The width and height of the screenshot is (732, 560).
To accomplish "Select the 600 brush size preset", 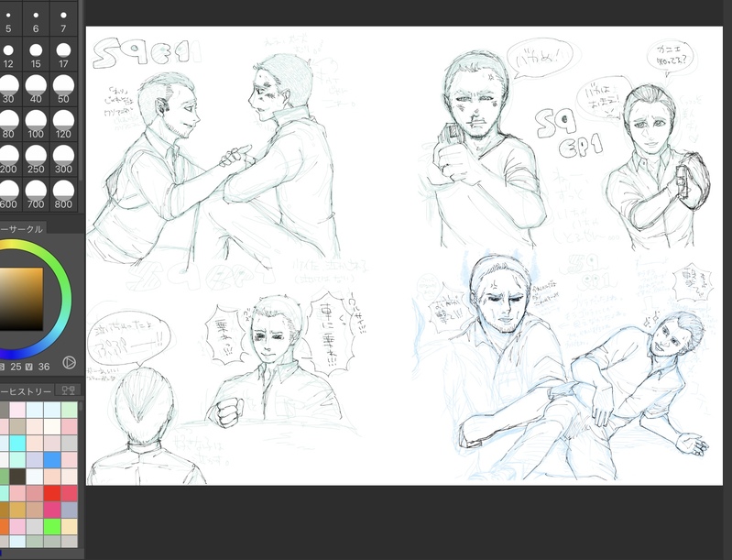I will 9,194.
